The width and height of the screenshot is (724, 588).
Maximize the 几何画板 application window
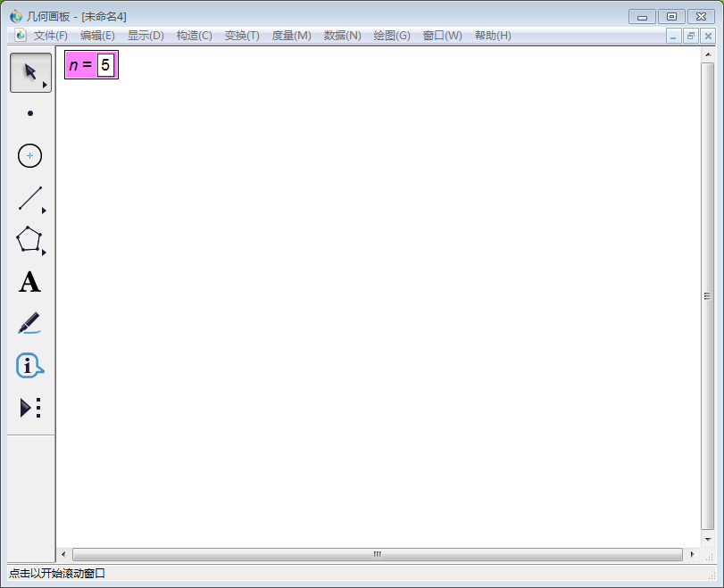(x=672, y=17)
